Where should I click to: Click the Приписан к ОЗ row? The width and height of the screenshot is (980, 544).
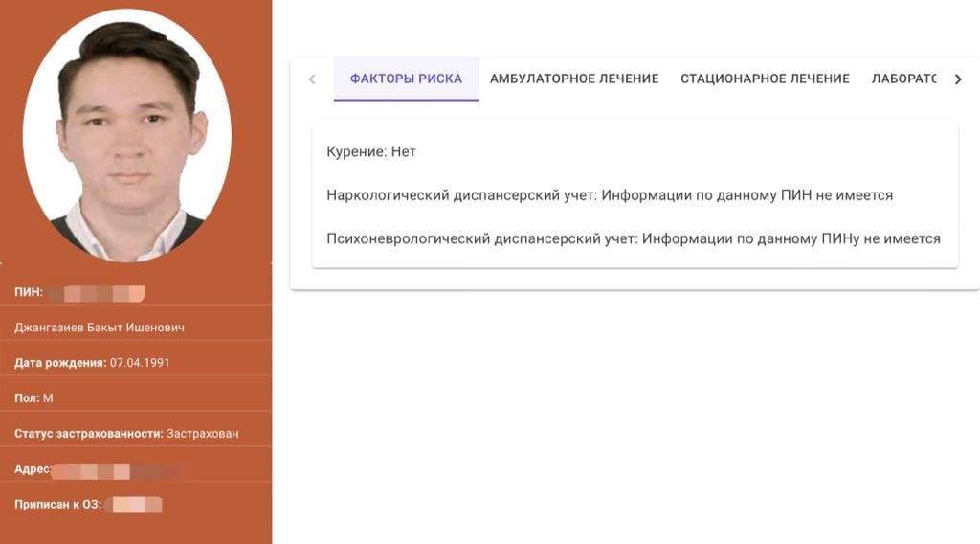pos(86,504)
